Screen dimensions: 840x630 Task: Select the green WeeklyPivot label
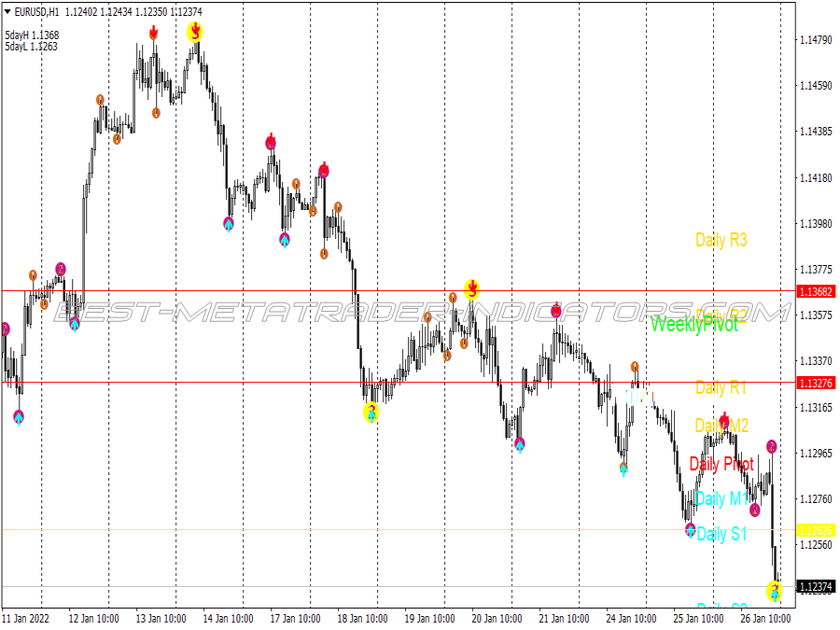tap(694, 324)
